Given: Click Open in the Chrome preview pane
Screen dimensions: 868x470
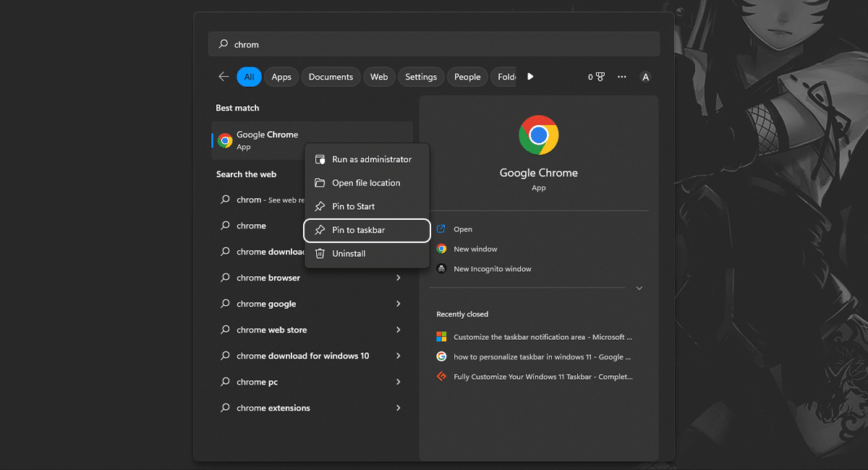Looking at the screenshot, I should pos(462,229).
